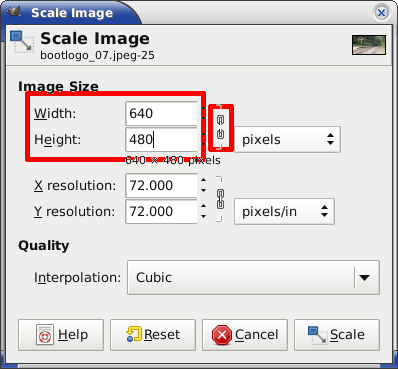Increase X resolution with up arrow

tap(203, 180)
